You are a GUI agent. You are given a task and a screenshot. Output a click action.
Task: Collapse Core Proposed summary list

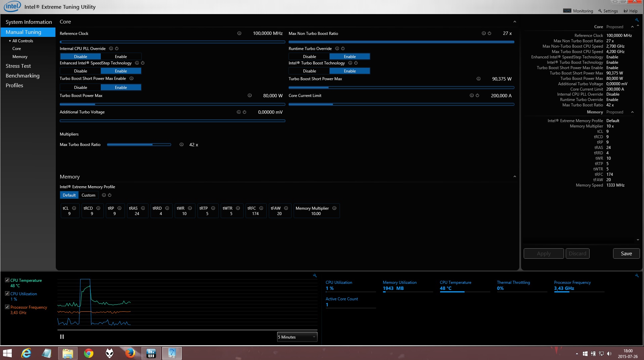pyautogui.click(x=632, y=27)
